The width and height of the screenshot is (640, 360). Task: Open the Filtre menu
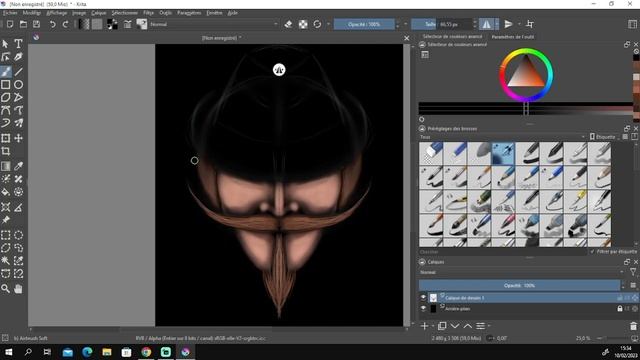tap(148, 13)
